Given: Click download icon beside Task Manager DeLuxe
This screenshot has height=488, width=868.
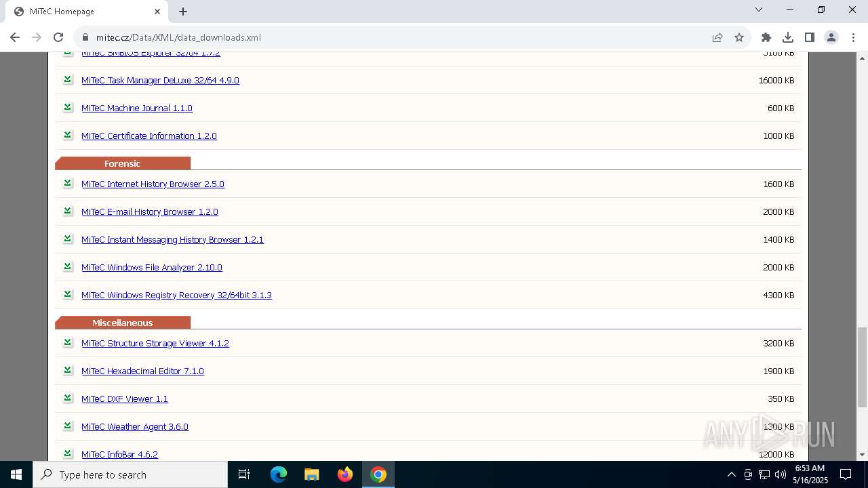Looking at the screenshot, I should pos(68,79).
